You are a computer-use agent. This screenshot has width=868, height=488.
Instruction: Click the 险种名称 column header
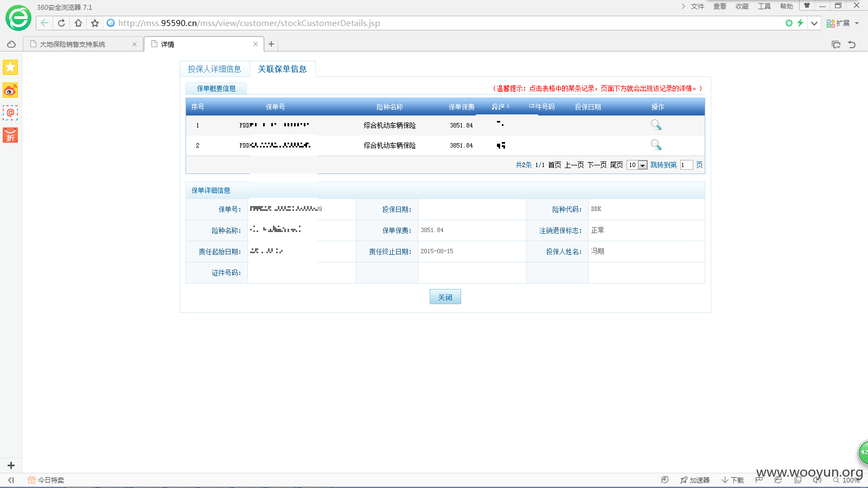pos(390,107)
